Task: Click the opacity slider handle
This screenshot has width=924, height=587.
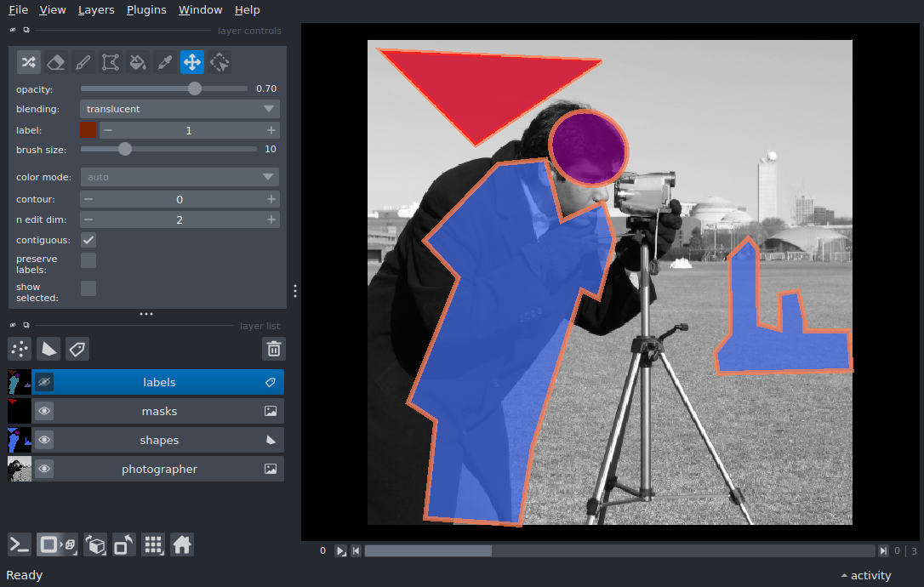Action: pos(195,88)
